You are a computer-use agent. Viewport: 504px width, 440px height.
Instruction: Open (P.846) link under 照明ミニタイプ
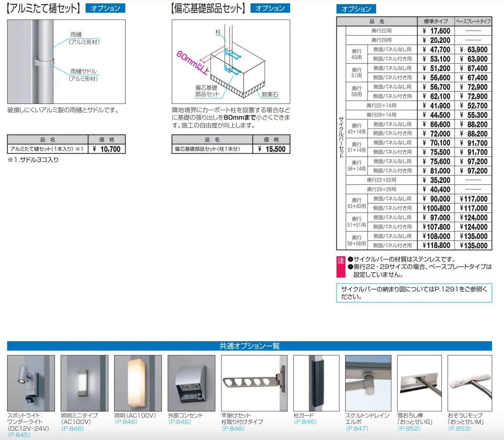coord(73,428)
